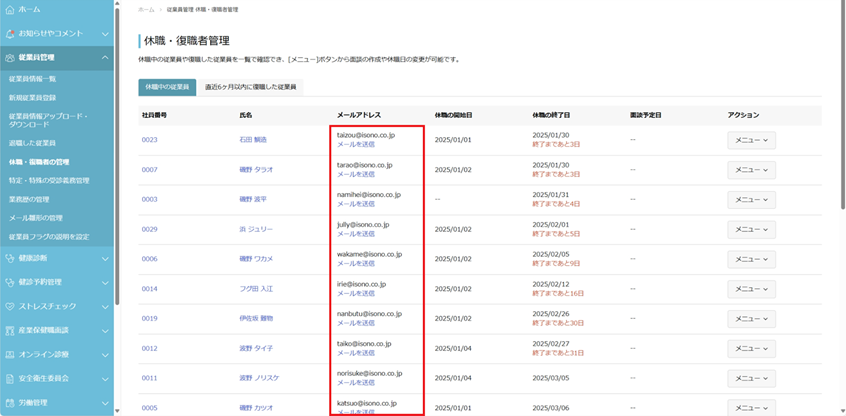Open メニュー dropdown for employee 0019
The image size is (846, 416).
coord(752,319)
